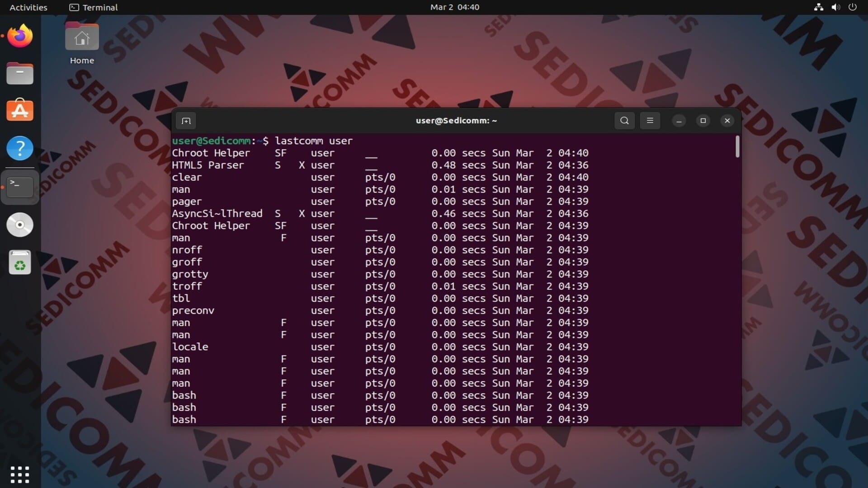This screenshot has height=488, width=868.
Task: Open the Trash from the dock
Action: [20, 263]
